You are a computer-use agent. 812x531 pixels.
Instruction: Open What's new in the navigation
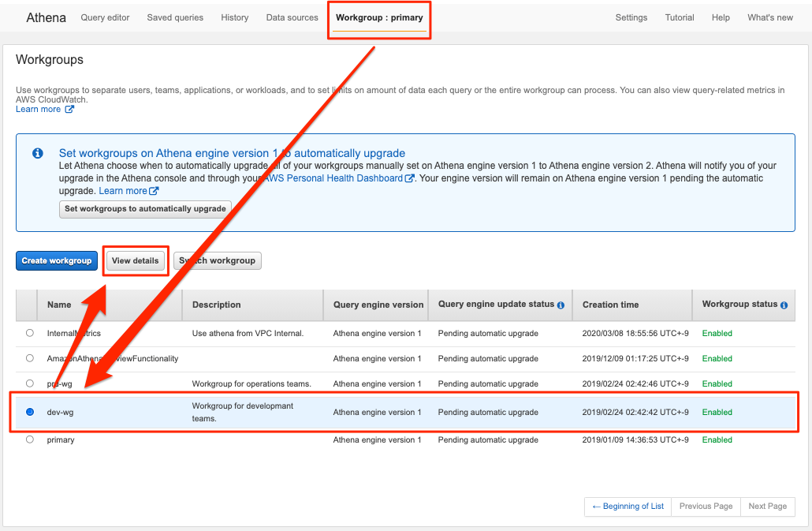tap(770, 17)
